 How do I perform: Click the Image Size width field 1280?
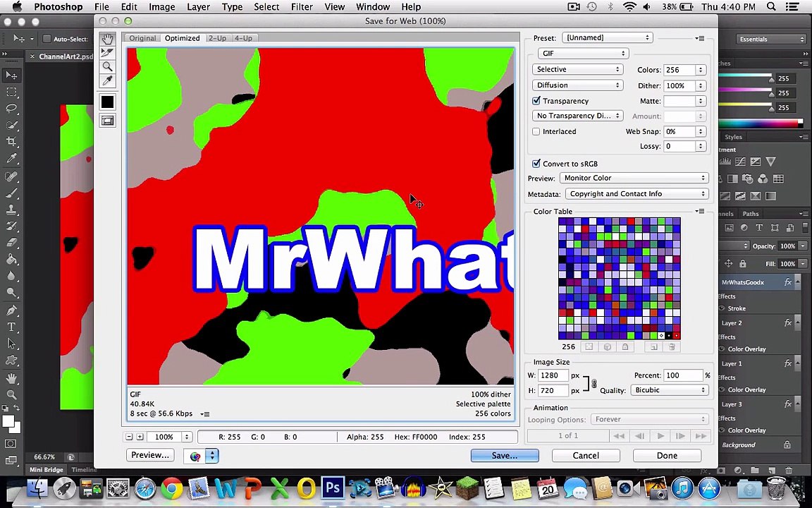[553, 375]
